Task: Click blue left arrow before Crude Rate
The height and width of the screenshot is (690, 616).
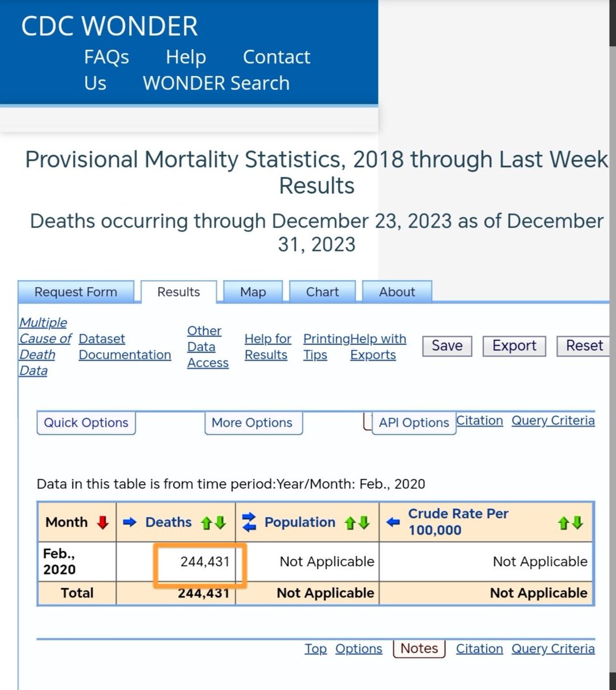Action: click(x=393, y=522)
